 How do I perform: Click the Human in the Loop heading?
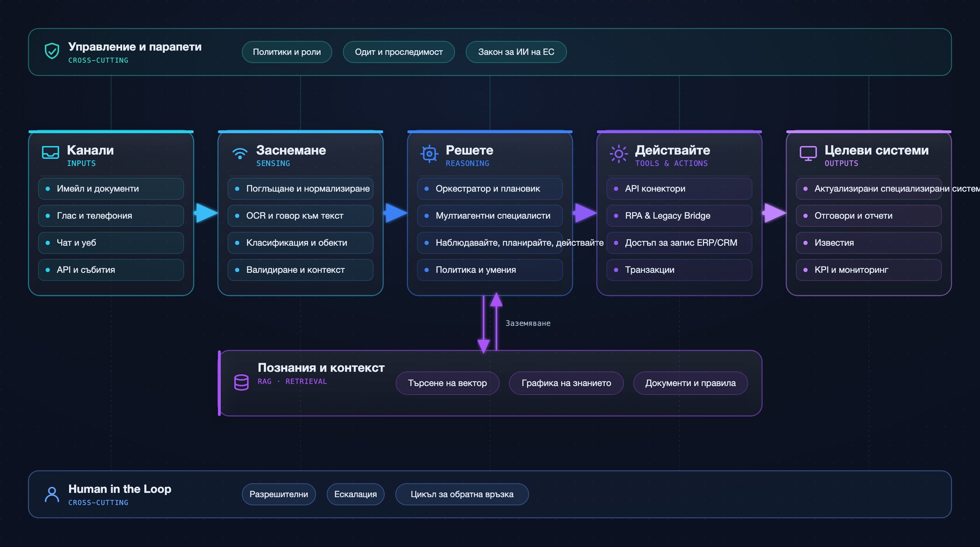(120, 489)
